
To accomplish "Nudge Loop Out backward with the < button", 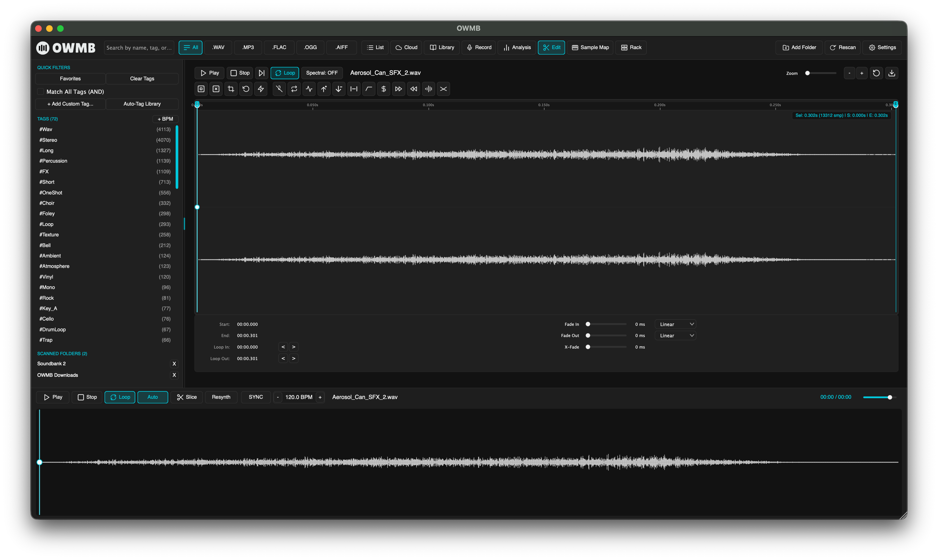I will click(x=283, y=358).
